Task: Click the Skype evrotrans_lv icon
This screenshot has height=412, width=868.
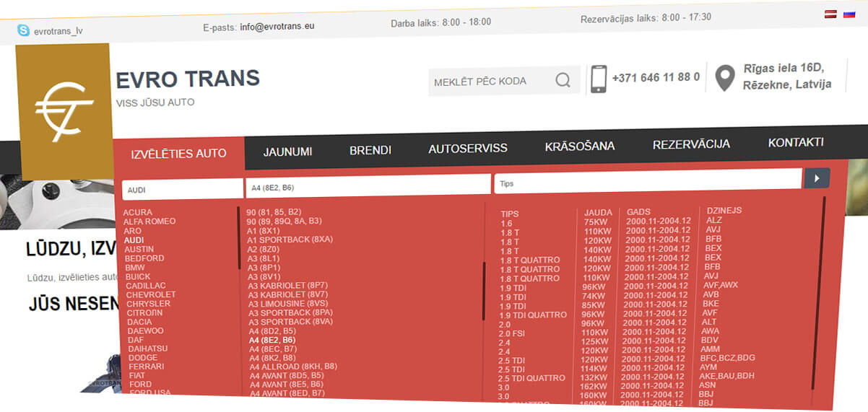Action: [24, 30]
